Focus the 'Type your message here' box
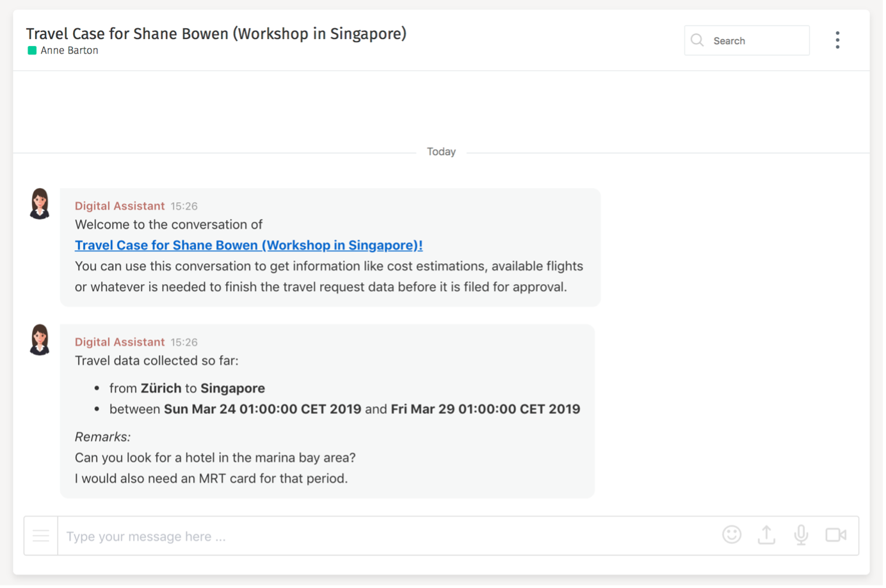The width and height of the screenshot is (886, 588). (384, 536)
